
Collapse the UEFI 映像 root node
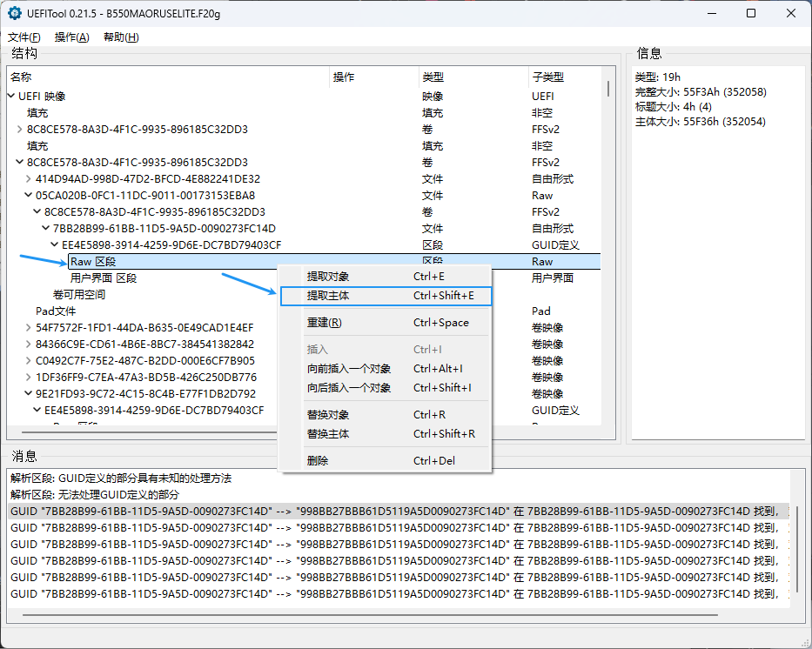coord(10,97)
